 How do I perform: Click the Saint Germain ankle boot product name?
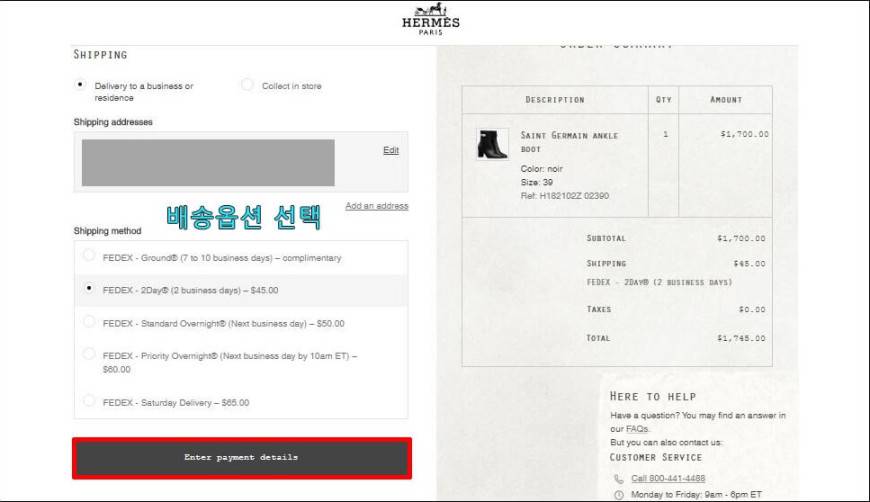pos(569,142)
